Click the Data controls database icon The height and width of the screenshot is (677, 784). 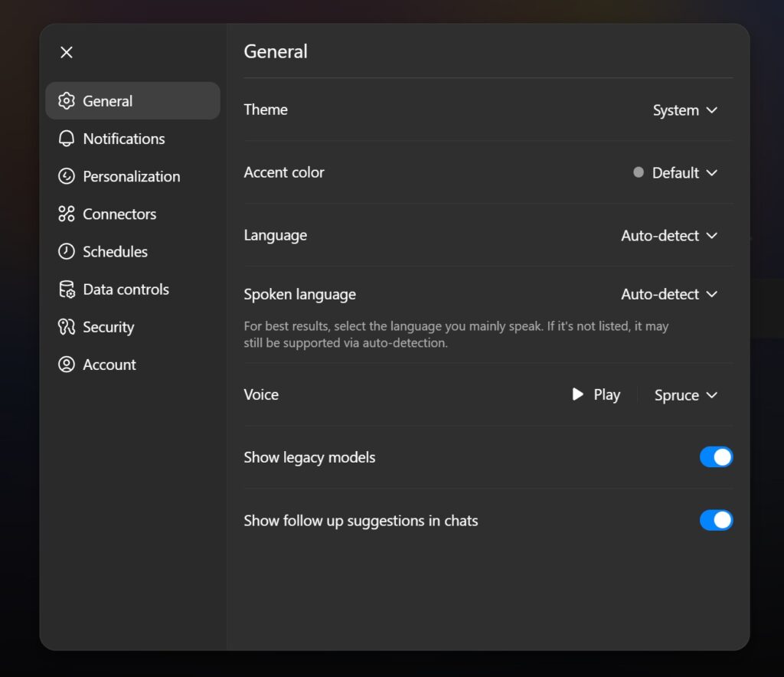tap(67, 289)
